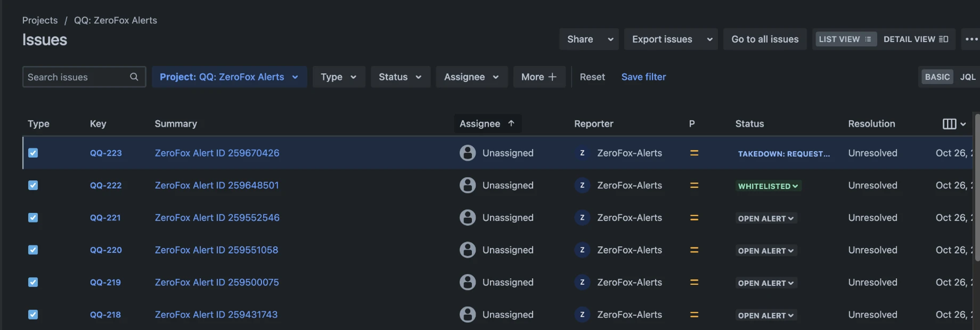This screenshot has height=330, width=980.
Task: Uncheck the QQ-223 row checkbox
Action: click(33, 153)
